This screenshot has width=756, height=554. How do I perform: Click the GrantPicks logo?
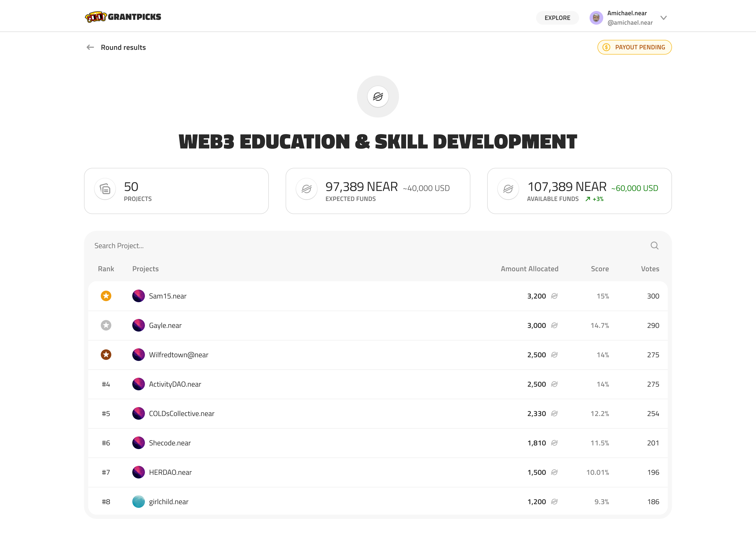pos(123,17)
